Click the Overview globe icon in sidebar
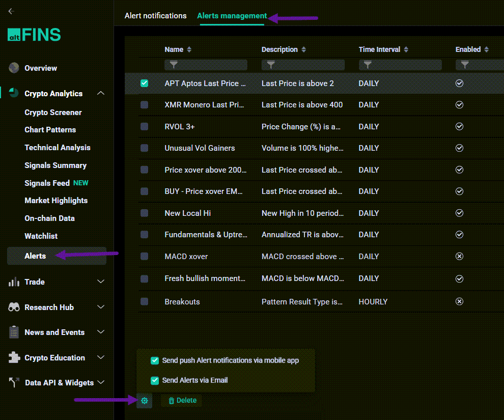The height and width of the screenshot is (420, 504). pyautogui.click(x=14, y=68)
